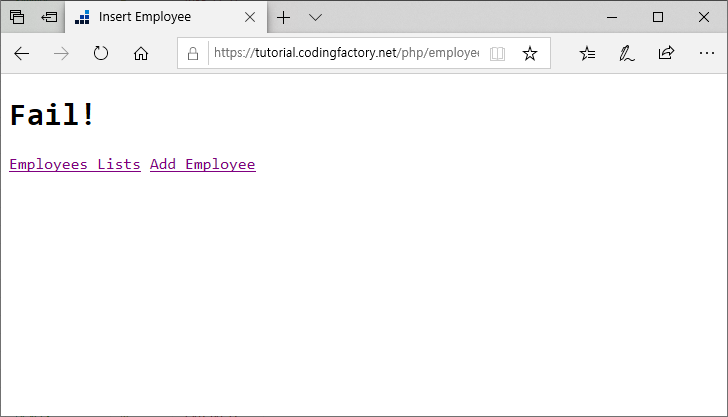Close the Insert Employee tab

[x=250, y=17]
